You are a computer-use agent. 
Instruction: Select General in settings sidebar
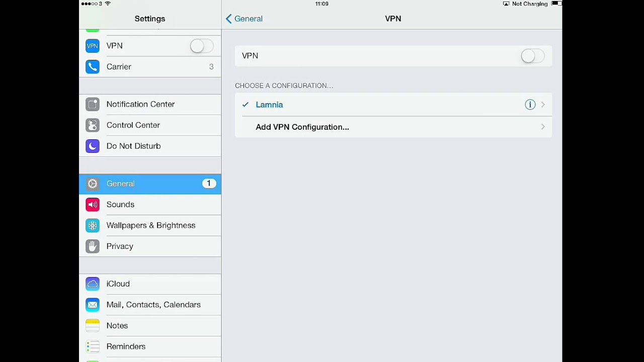[150, 184]
